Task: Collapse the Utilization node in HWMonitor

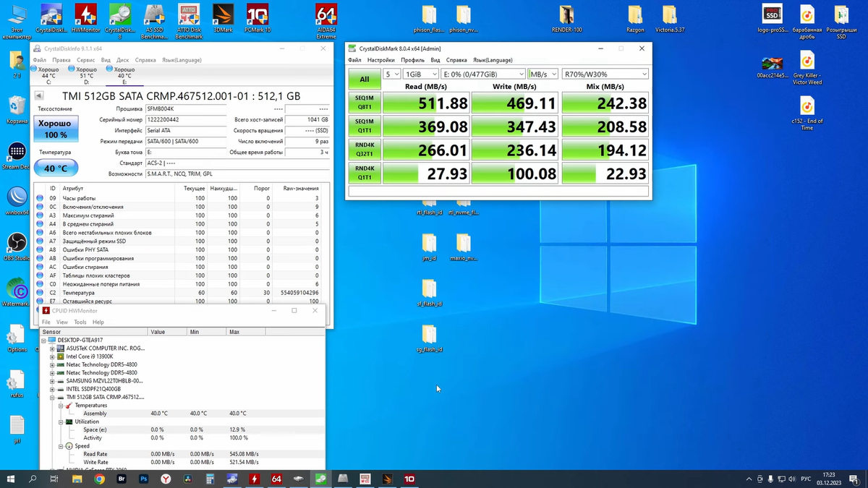Action: pyautogui.click(x=61, y=421)
